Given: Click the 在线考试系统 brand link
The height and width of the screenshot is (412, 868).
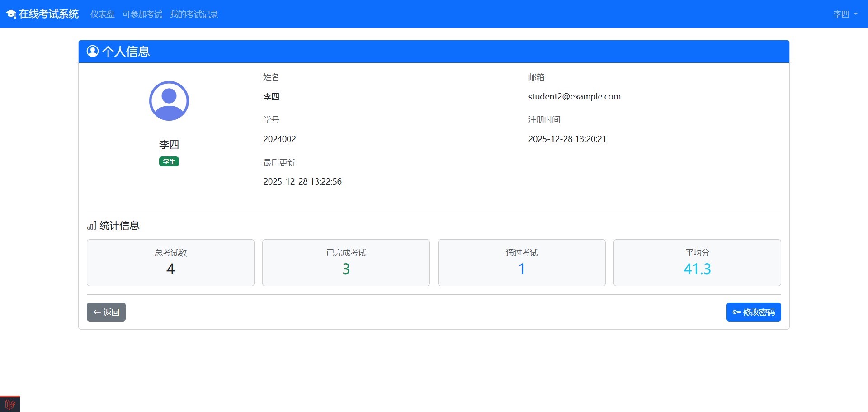Looking at the screenshot, I should pos(42,14).
